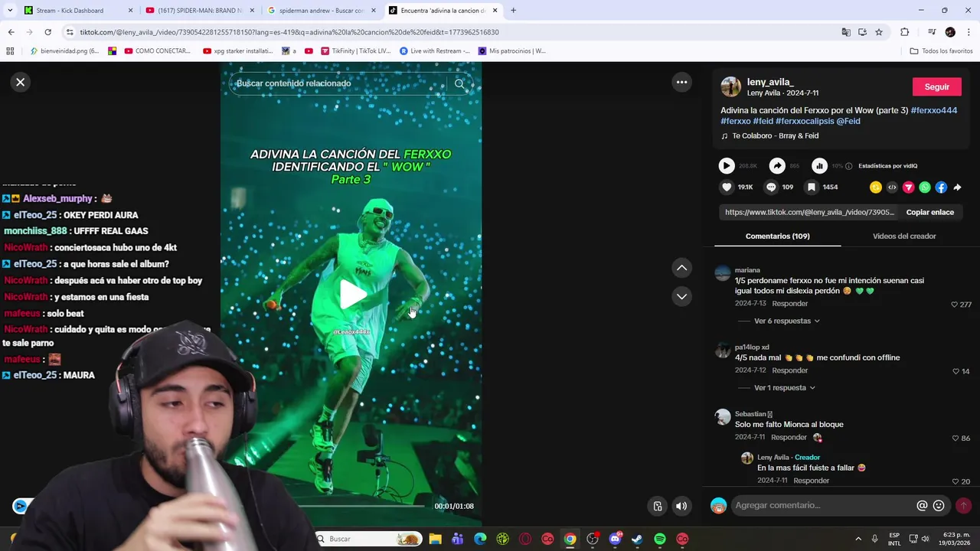Open Steam from taskbar
This screenshot has height=551, width=980.
pos(637,539)
